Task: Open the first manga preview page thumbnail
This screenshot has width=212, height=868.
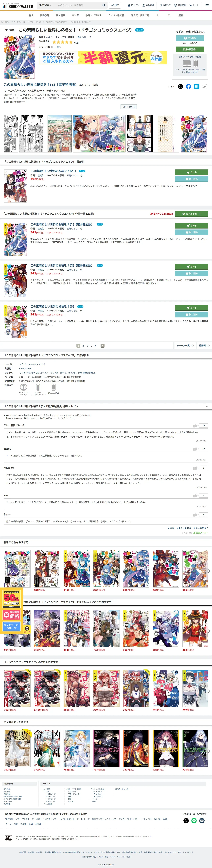Action: click(x=11, y=134)
